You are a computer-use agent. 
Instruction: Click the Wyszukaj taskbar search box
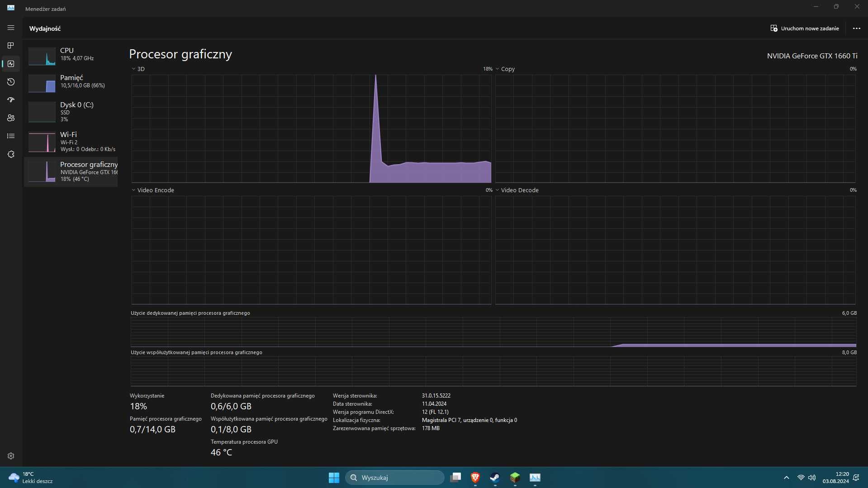[394, 478]
